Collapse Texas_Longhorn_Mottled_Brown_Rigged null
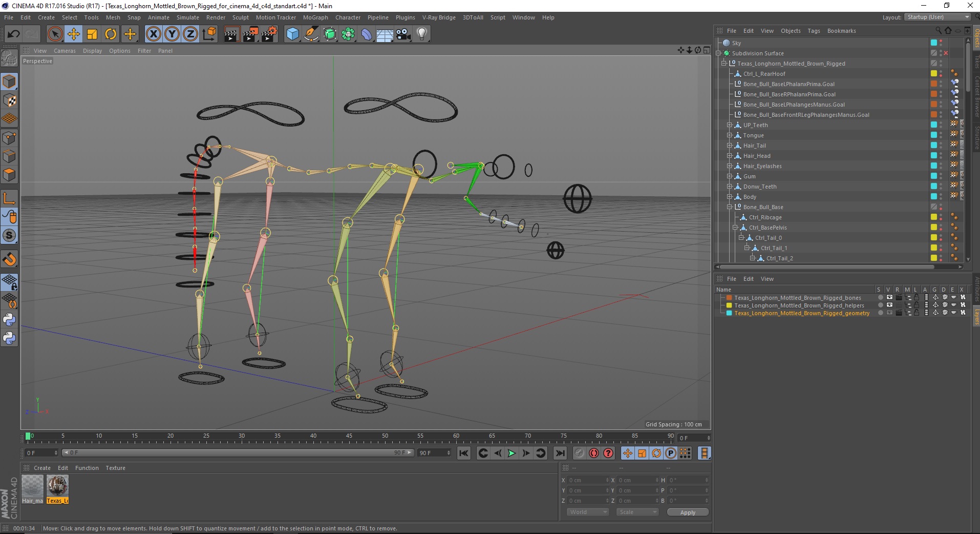 point(724,64)
